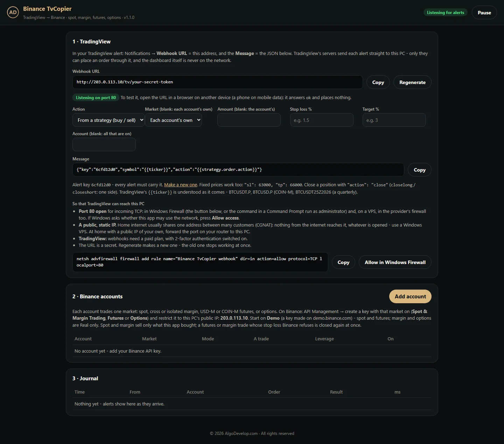Click the '2 · Binance accounts' section heading

(97, 297)
